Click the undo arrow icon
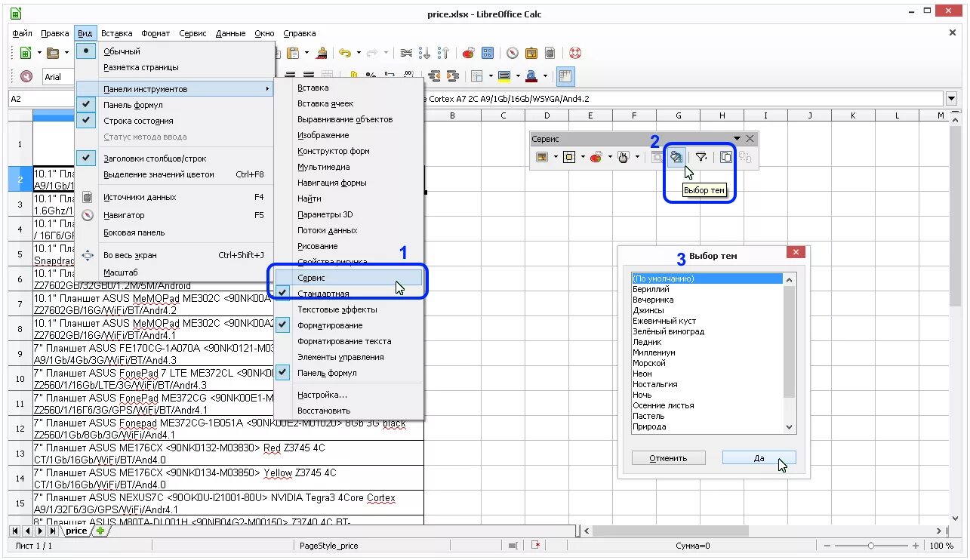Image resolution: width=970 pixels, height=560 pixels. (x=345, y=53)
